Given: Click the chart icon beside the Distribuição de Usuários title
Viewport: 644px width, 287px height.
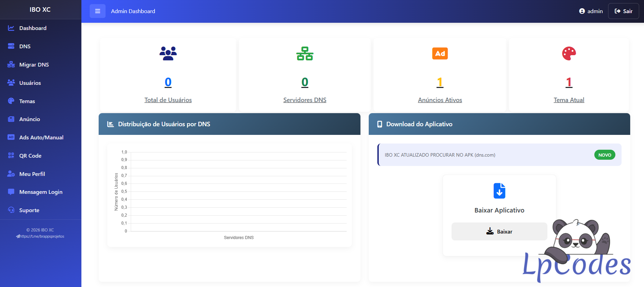Looking at the screenshot, I should click(110, 124).
